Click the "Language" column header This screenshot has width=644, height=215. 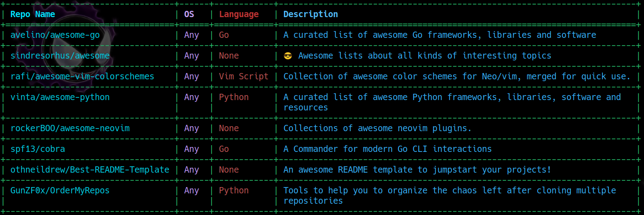tap(239, 14)
